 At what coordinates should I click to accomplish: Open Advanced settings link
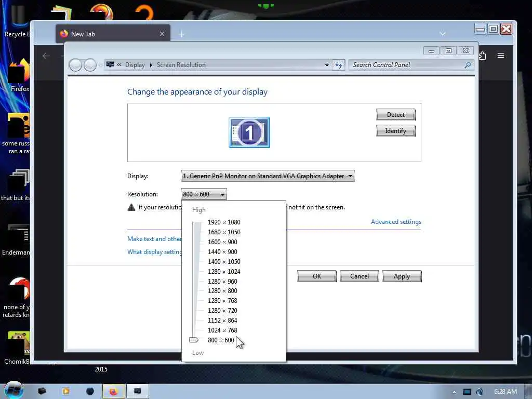coord(396,221)
